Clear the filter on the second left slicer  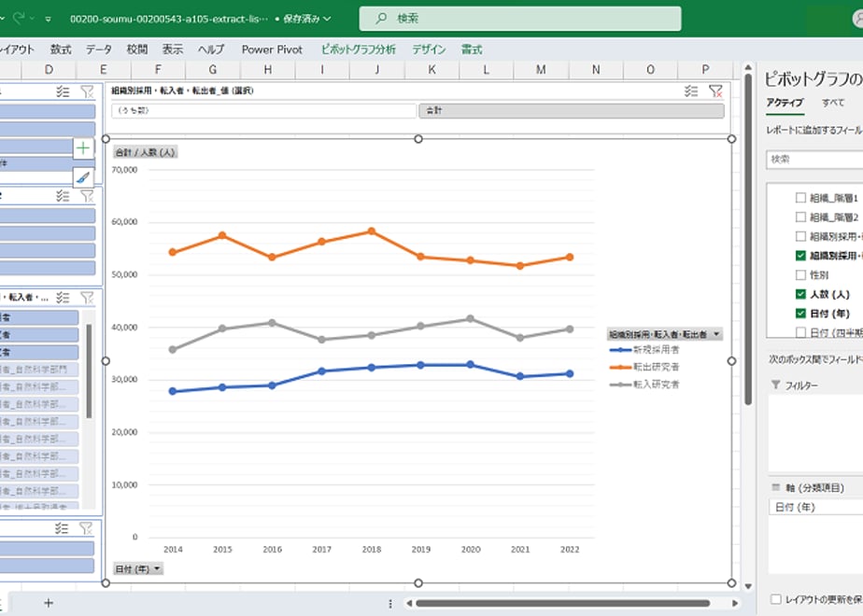[87, 196]
